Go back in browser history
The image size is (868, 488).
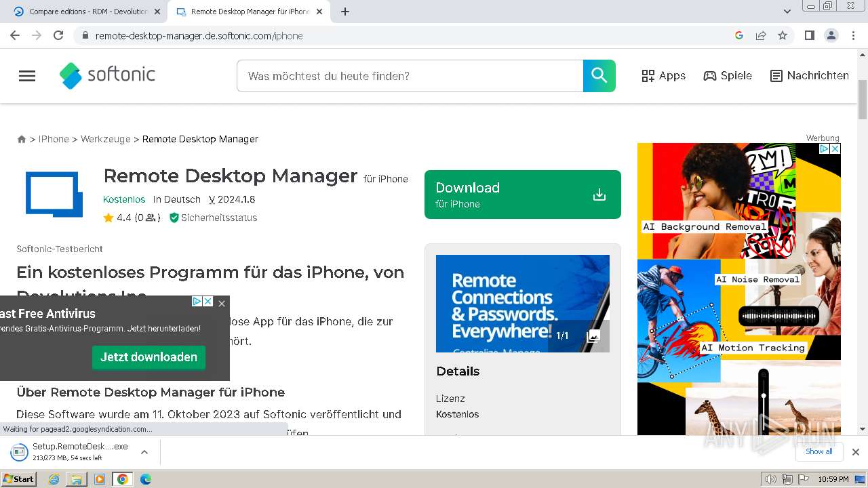15,35
